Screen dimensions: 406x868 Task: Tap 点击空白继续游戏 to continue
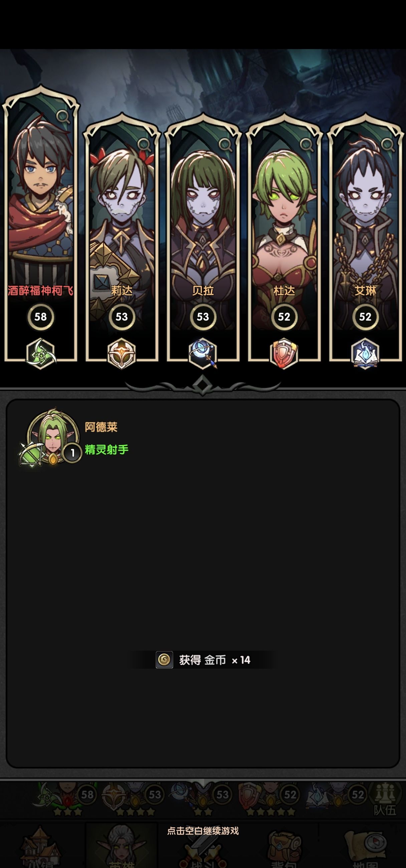click(203, 831)
